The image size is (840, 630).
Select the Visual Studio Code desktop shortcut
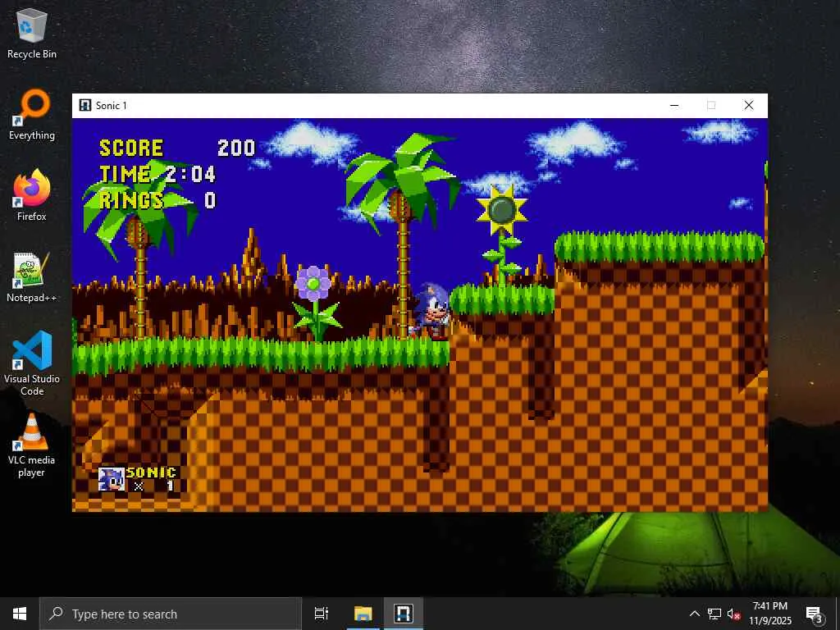point(32,363)
